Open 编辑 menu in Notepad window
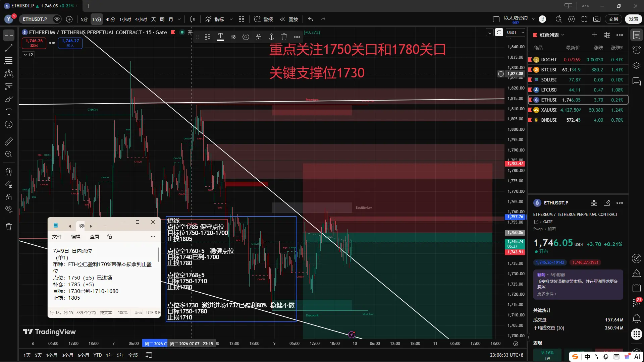 (76, 237)
